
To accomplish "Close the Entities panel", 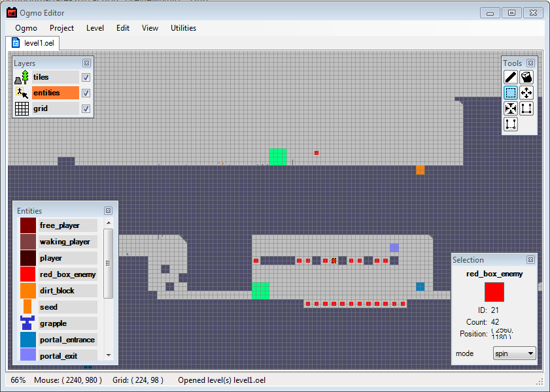I will (109, 210).
